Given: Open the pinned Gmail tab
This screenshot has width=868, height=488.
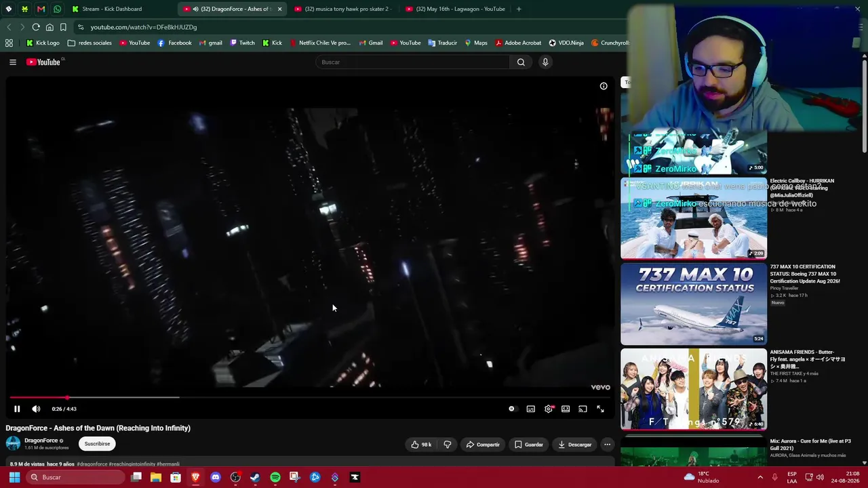Looking at the screenshot, I should [41, 9].
